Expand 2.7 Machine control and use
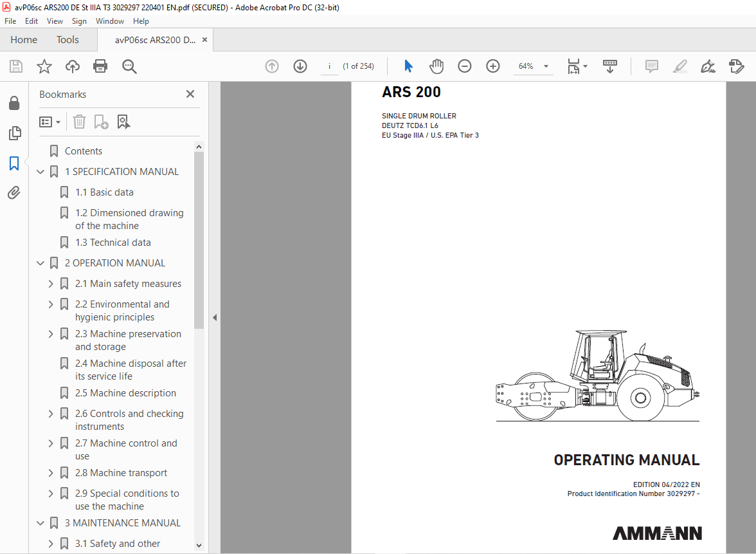The image size is (756, 554). click(51, 443)
